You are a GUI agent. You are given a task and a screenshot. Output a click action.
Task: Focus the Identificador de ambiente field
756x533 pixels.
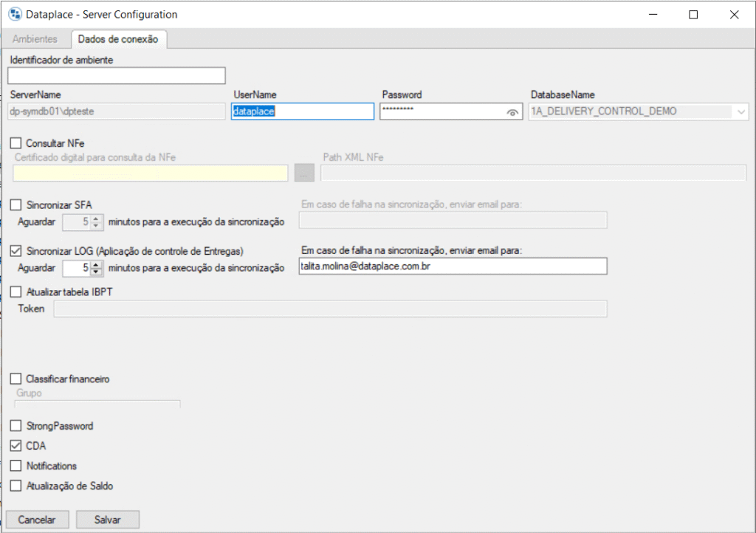pos(116,75)
